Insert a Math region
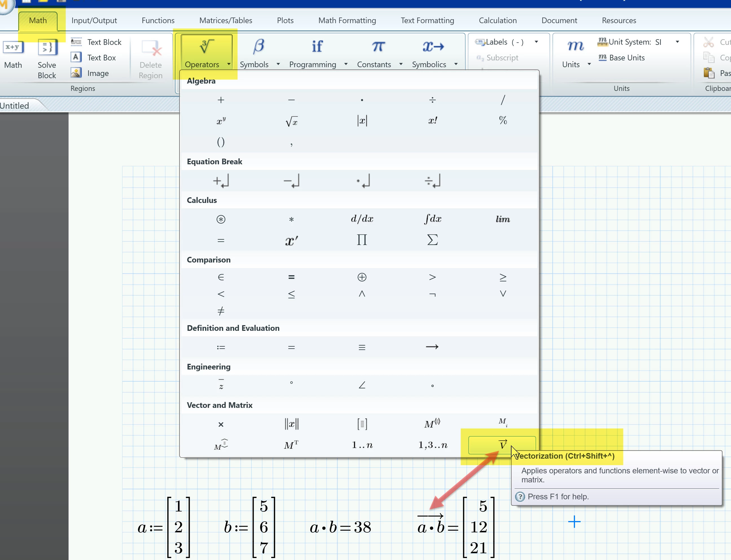The image size is (731, 560). pyautogui.click(x=13, y=54)
